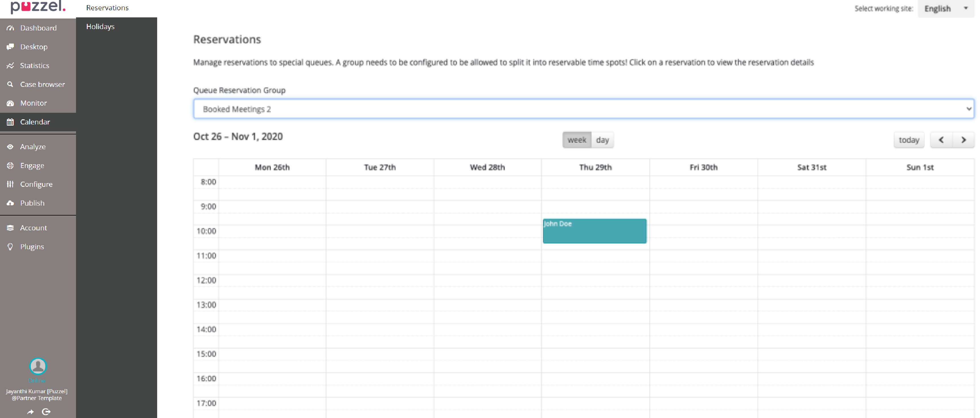Screen dimensions: 980x418
Task: Click the Publish cloud upload icon
Action: [x=10, y=203]
